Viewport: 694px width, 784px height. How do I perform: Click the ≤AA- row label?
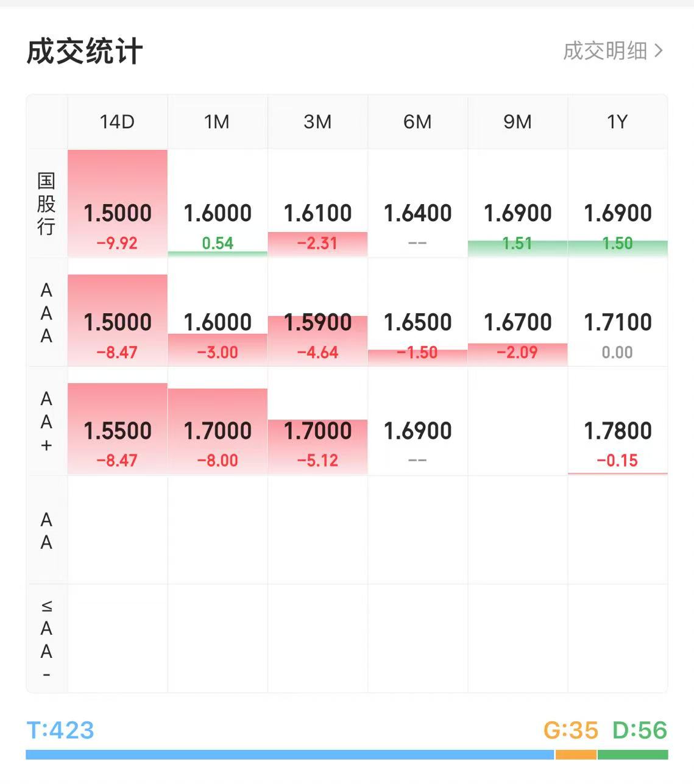(46, 639)
